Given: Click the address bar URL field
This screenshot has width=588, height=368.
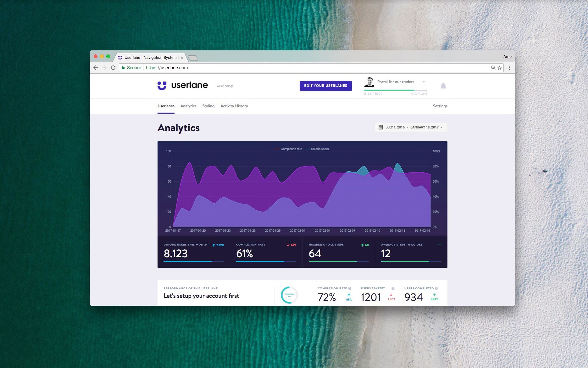Looking at the screenshot, I should (283, 68).
